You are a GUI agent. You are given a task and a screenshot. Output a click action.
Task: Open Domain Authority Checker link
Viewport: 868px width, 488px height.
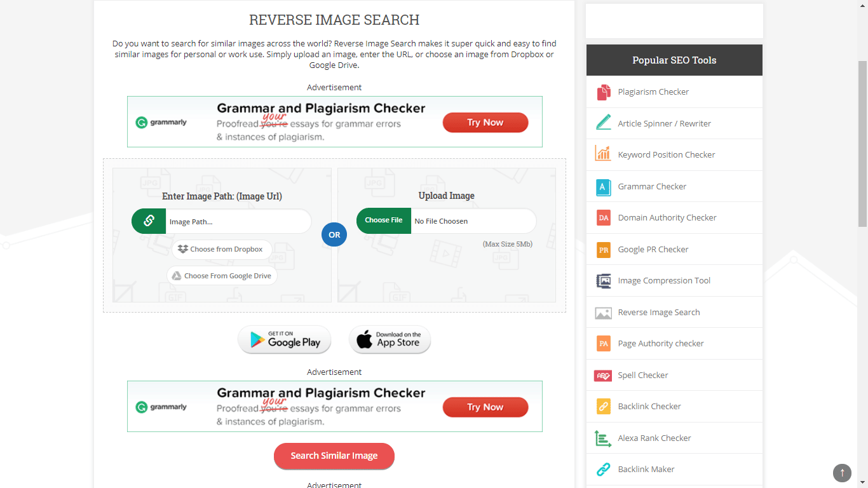point(667,218)
